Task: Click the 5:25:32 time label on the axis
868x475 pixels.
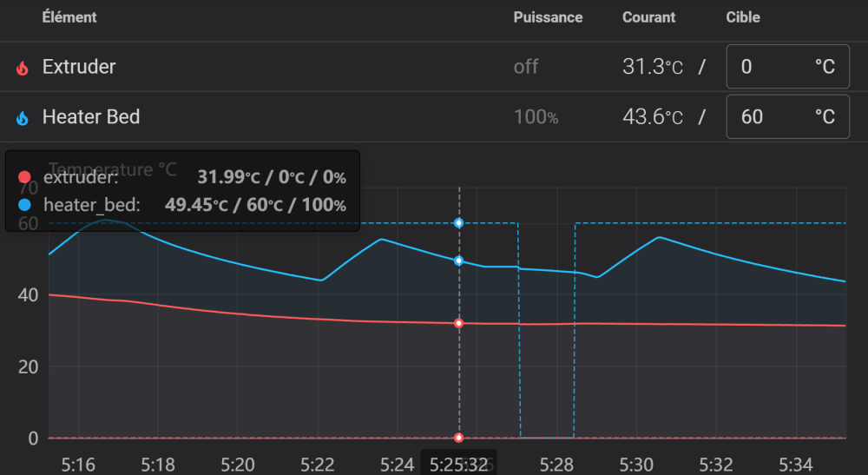Action: [458, 465]
